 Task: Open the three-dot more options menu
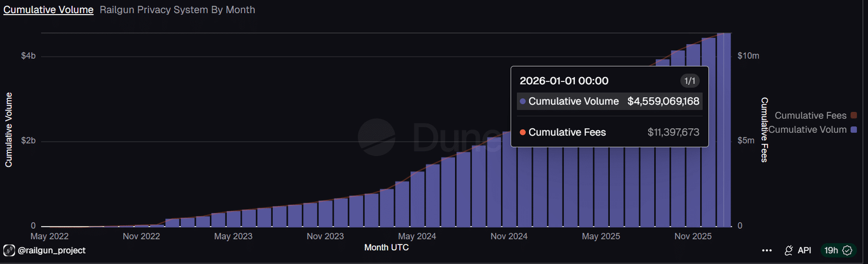pyautogui.click(x=767, y=250)
